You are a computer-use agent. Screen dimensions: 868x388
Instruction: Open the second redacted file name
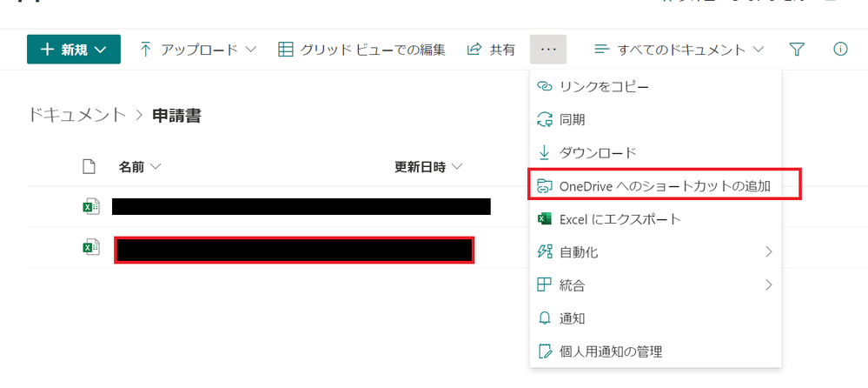(295, 250)
